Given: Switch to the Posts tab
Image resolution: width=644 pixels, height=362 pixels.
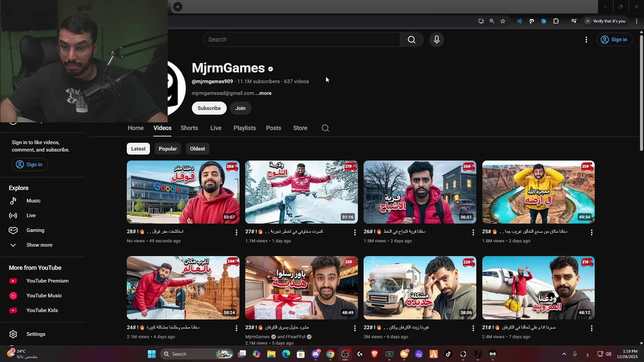Looking at the screenshot, I should (x=274, y=128).
